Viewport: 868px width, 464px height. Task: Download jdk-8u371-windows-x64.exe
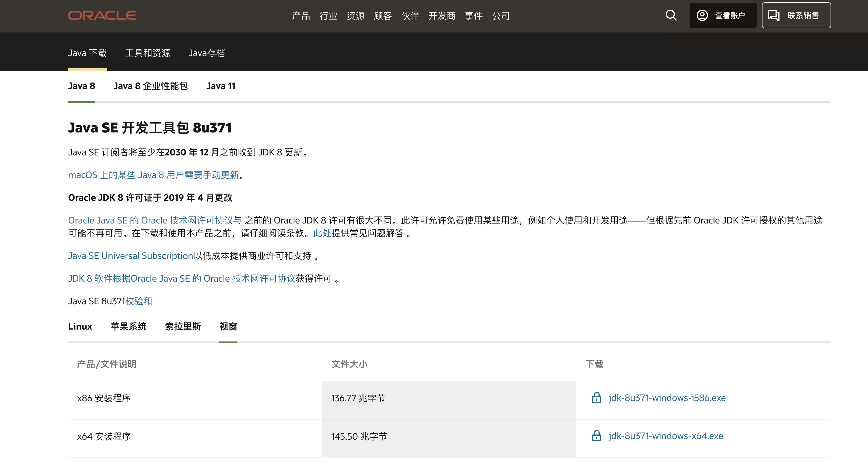(665, 436)
